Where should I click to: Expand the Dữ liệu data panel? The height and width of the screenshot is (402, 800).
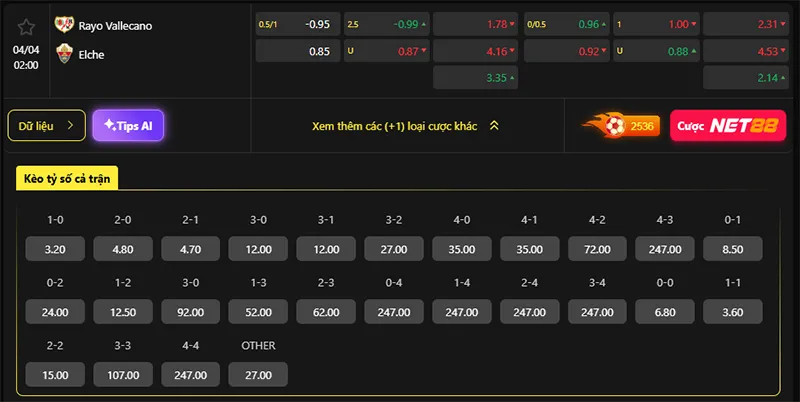point(46,126)
